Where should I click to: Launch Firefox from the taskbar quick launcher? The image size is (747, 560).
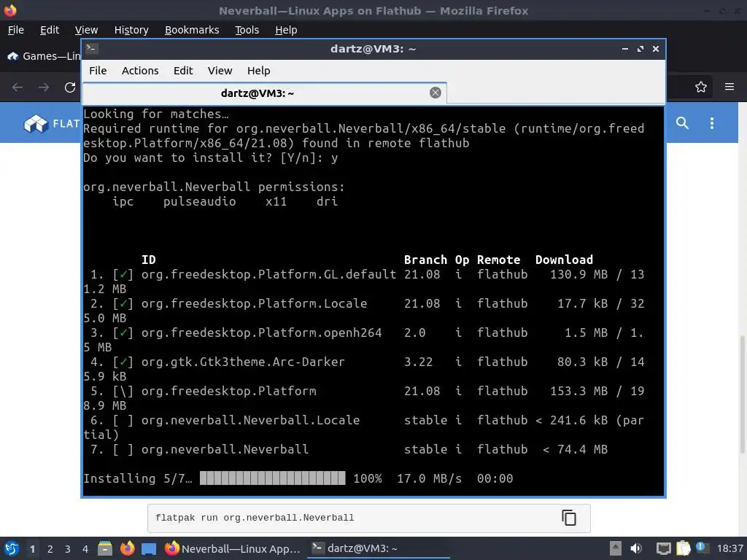(127, 548)
